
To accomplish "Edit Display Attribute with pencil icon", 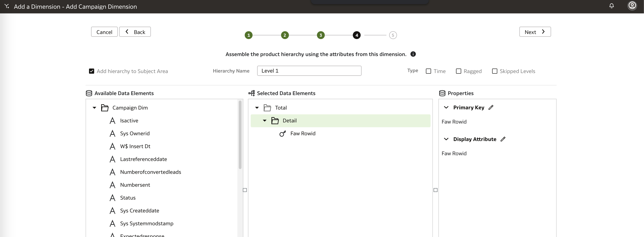I will tap(503, 139).
